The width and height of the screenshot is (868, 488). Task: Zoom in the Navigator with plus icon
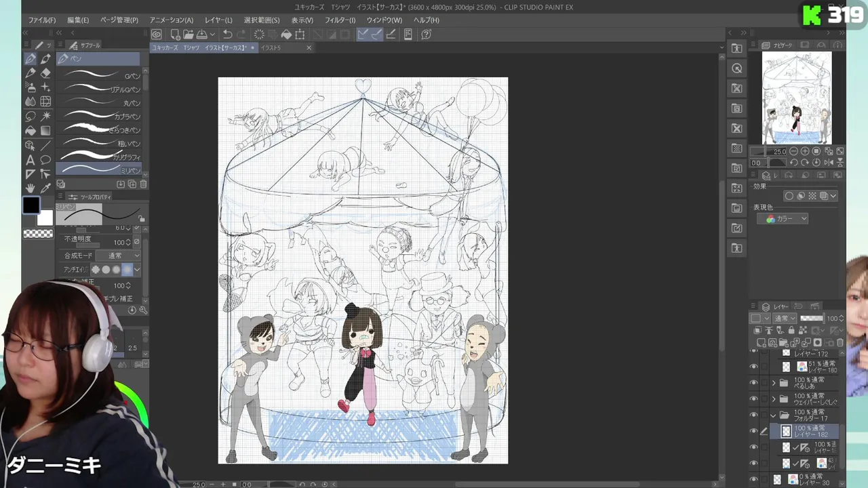coord(805,152)
